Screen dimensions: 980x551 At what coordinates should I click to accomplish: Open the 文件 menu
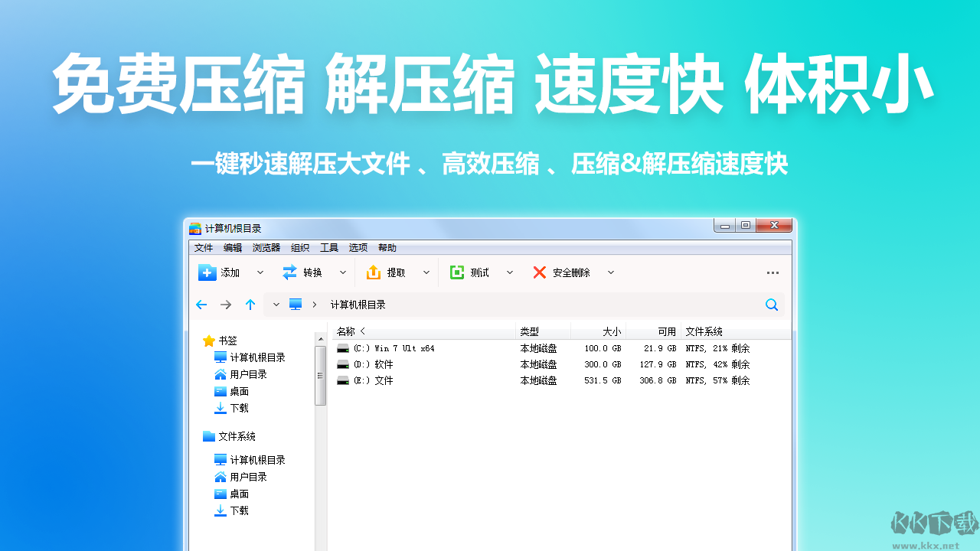pos(204,248)
